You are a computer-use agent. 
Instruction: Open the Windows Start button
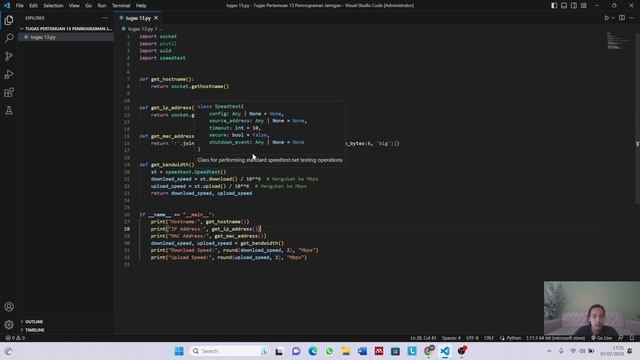pos(179,351)
